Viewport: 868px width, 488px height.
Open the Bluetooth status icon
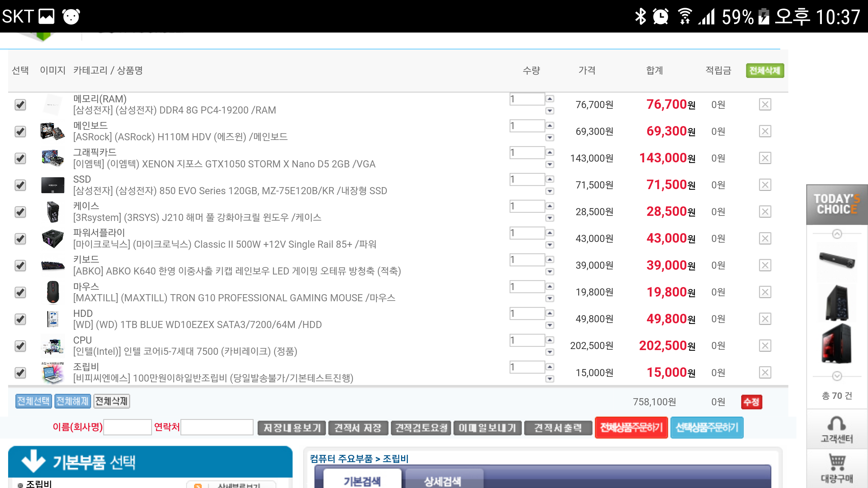(640, 16)
